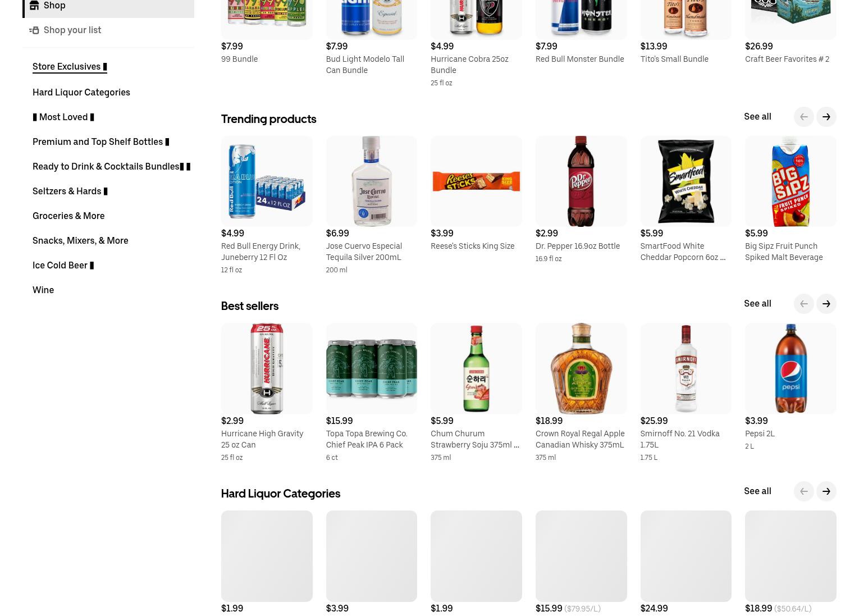This screenshot has height=616, width=859.
Task: Open Groceries & More category
Action: pyautogui.click(x=68, y=216)
